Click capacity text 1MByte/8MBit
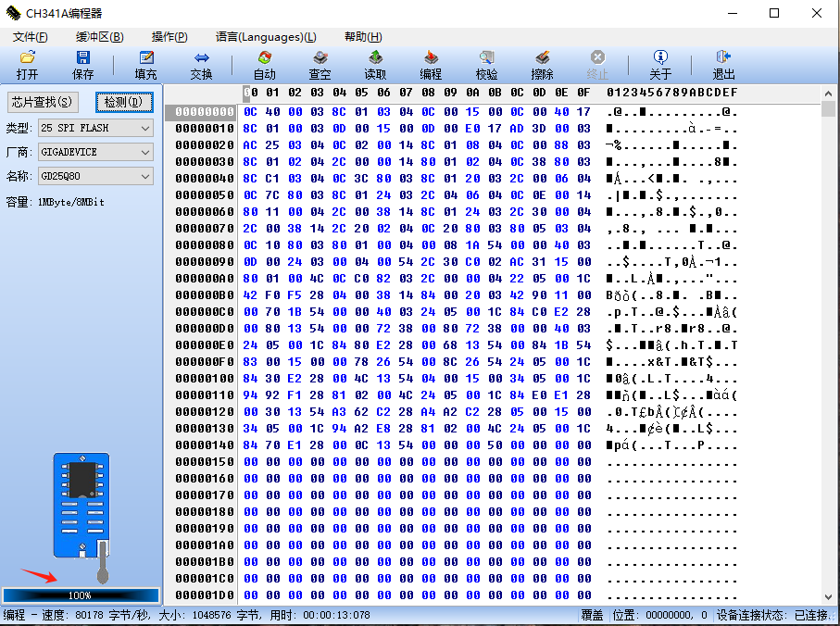 click(70, 202)
